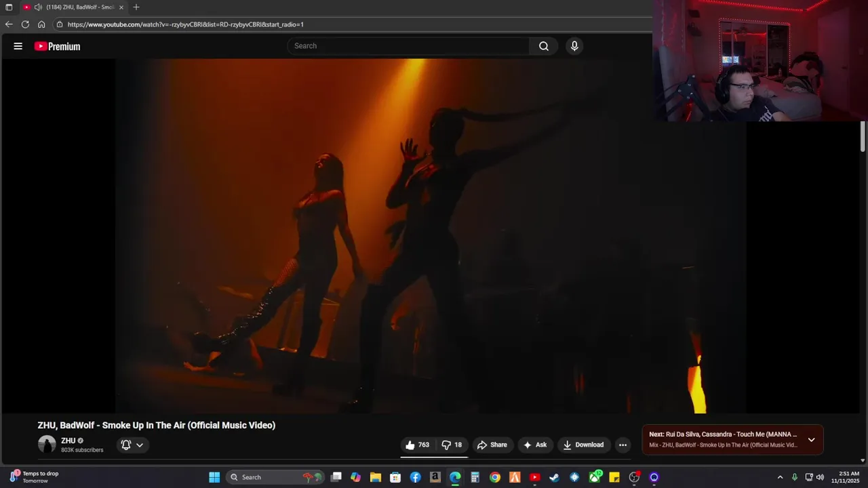This screenshot has width=868, height=488.
Task: Open network and volume quick settings
Action: pyautogui.click(x=814, y=477)
